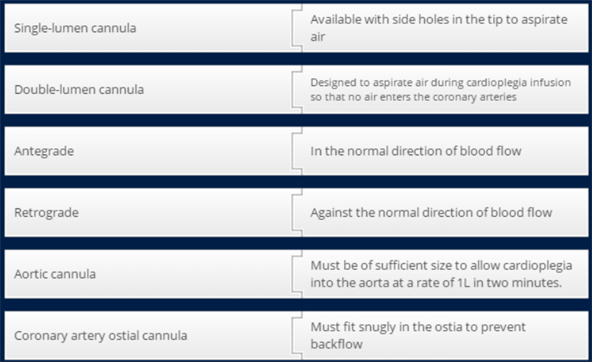The image size is (592, 362).
Task: Select the Double-lumen cannula term card
Action: pos(148,89)
